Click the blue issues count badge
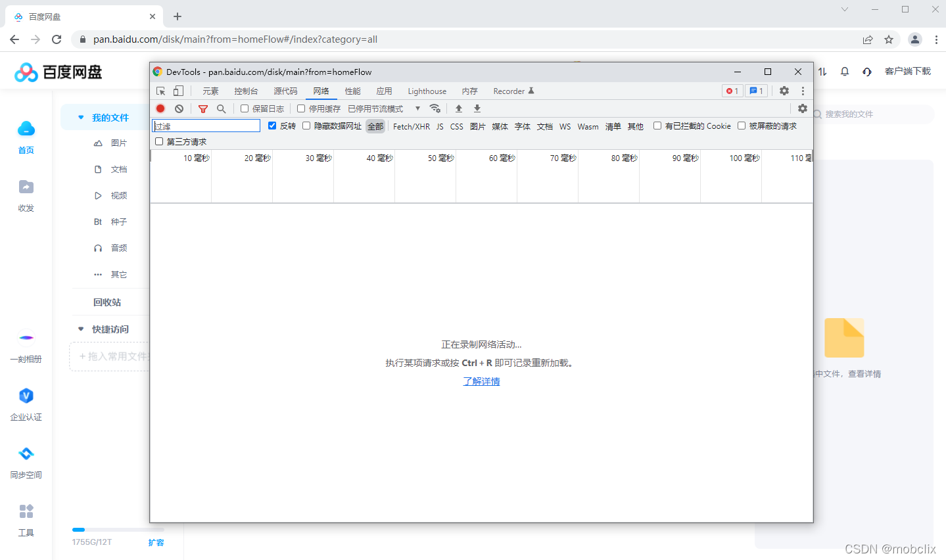Viewport: 946px width, 560px height. (756, 91)
